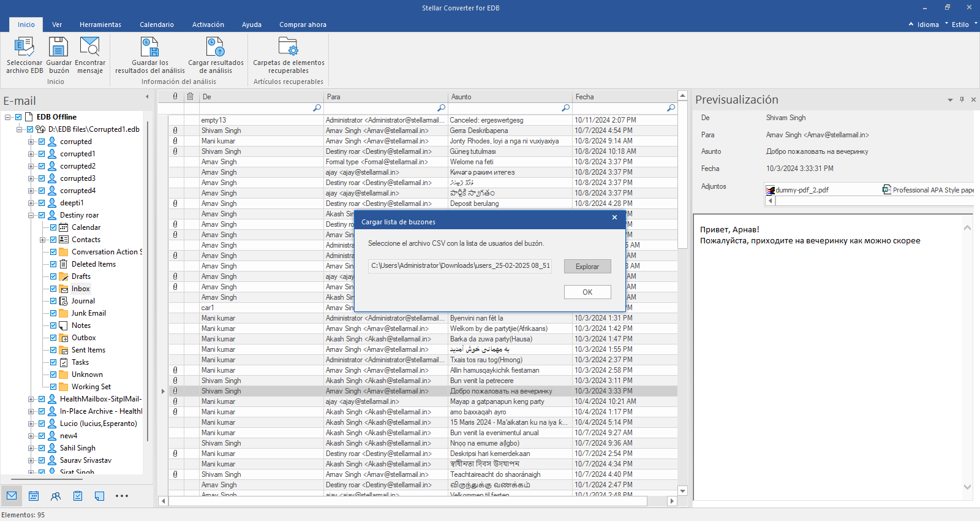Image resolution: width=980 pixels, height=521 pixels.
Task: Toggle checkbox for EDB Offline root
Action: 18,117
